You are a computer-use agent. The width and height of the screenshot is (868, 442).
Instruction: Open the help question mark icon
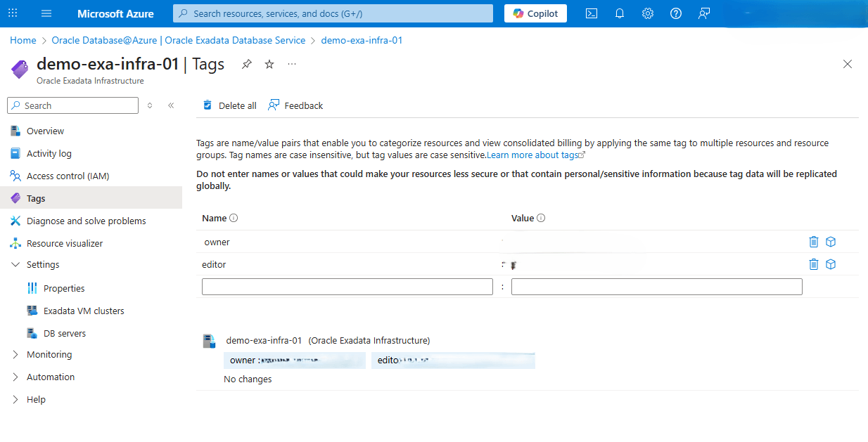(676, 13)
